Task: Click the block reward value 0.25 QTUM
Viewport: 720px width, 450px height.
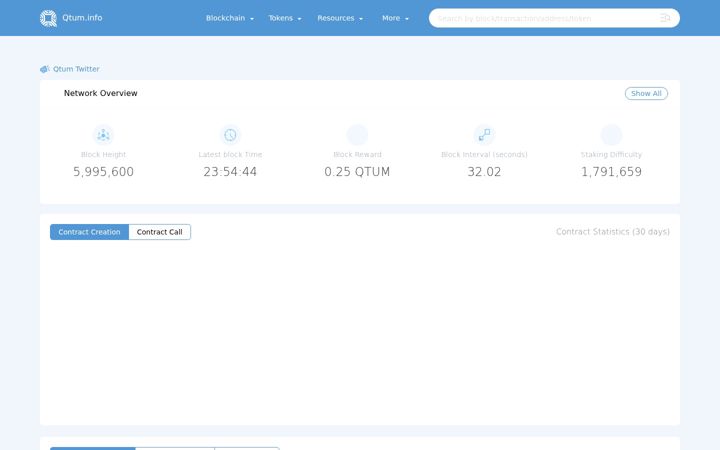Action: (x=357, y=172)
